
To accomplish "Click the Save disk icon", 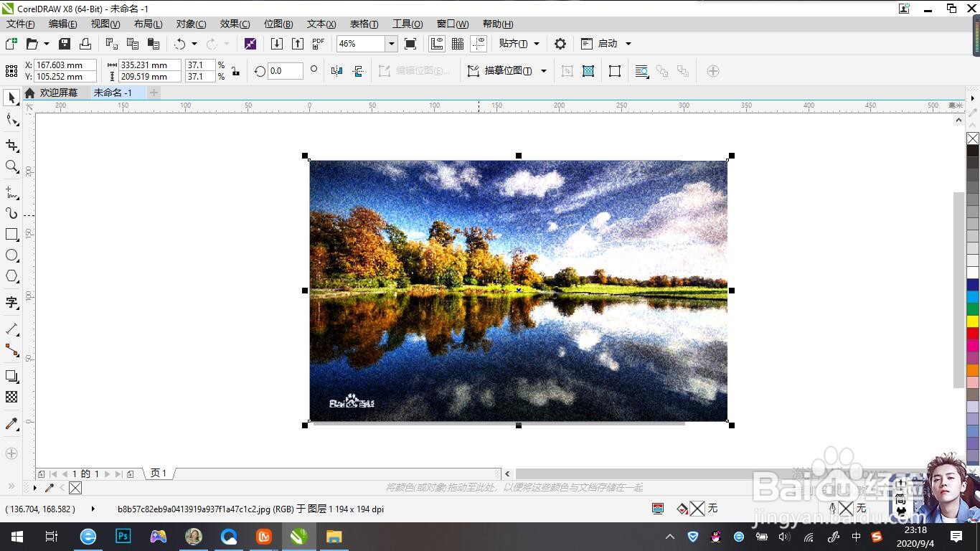I will pos(65,44).
